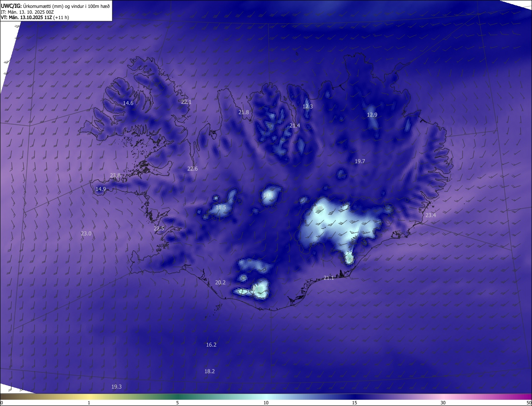
Task: Click the 21.1 value on the south coast
Action: pos(329,278)
